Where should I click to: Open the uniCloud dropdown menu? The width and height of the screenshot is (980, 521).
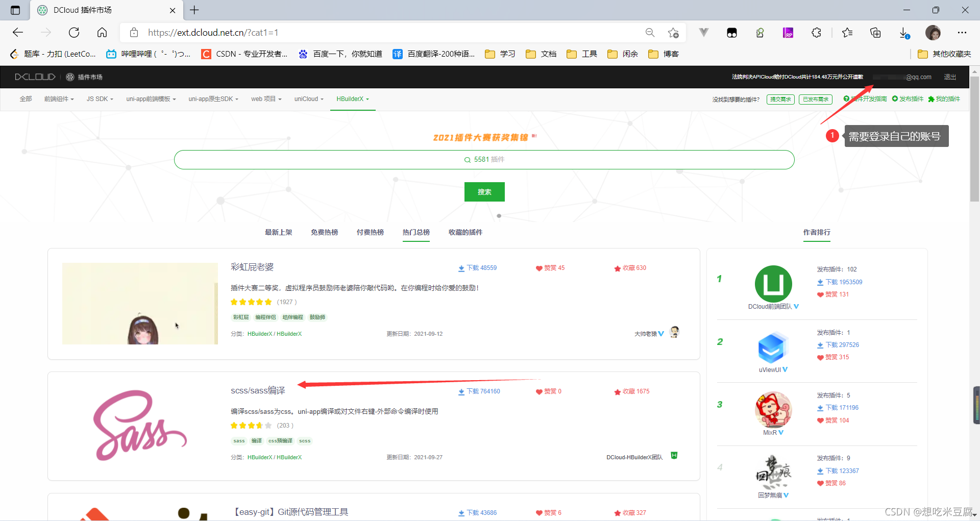pyautogui.click(x=309, y=99)
